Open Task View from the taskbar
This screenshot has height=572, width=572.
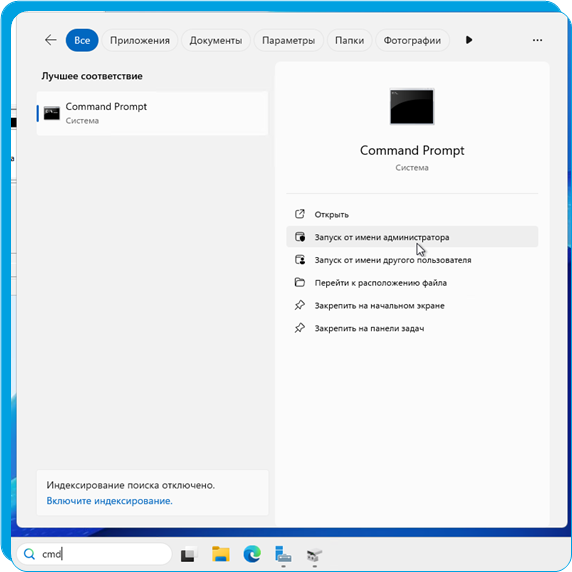[189, 554]
